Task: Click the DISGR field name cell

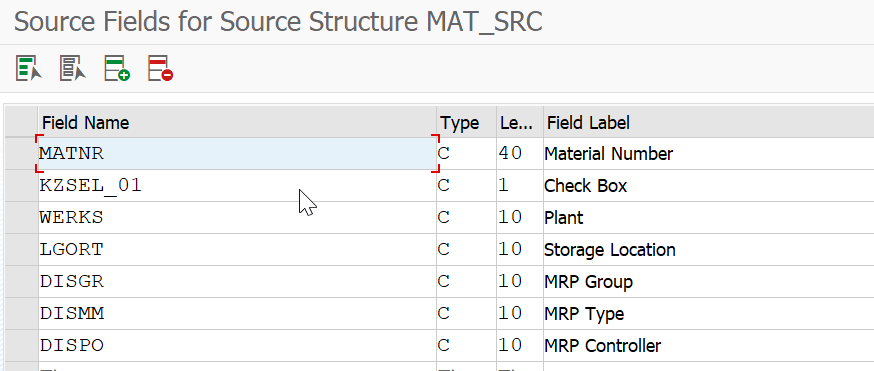Action: [x=237, y=281]
